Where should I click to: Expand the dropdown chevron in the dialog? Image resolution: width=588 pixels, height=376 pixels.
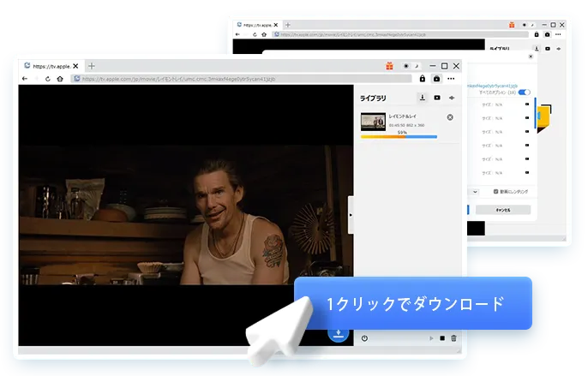point(475,192)
